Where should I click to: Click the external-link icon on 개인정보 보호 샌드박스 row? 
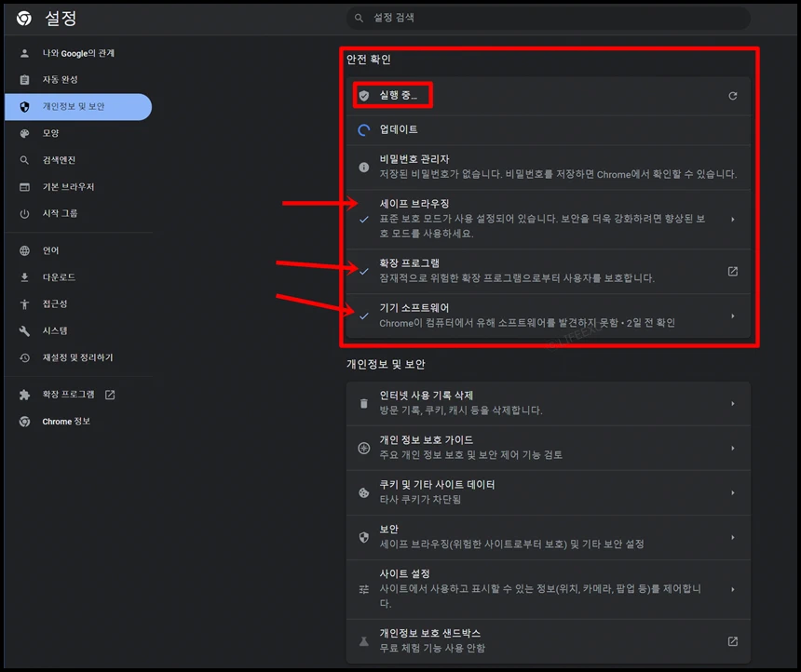pos(733,641)
